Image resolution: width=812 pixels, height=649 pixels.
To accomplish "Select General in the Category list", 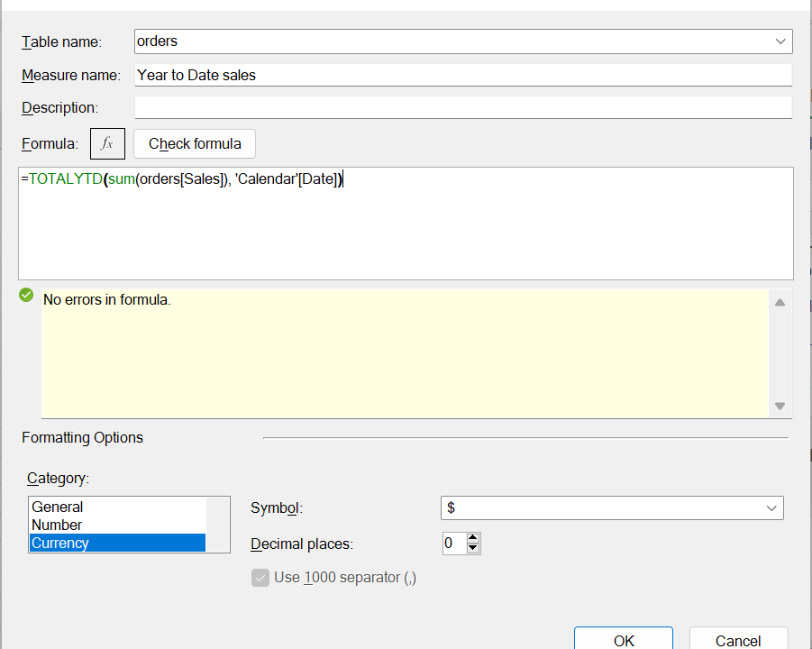I will click(x=117, y=507).
